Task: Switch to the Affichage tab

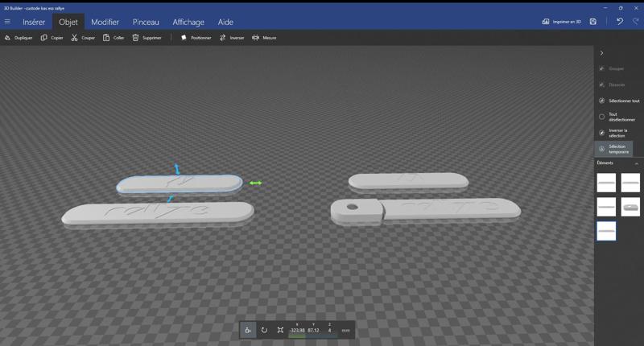Action: (x=188, y=23)
